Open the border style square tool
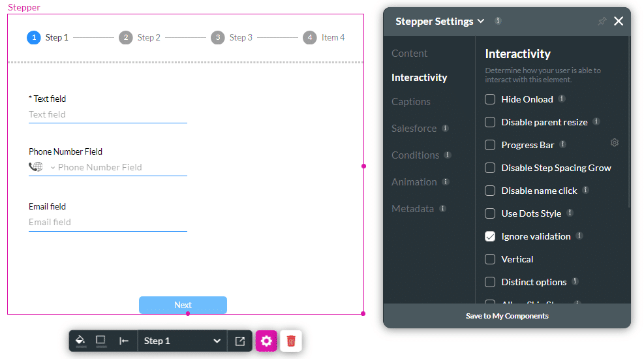The image size is (644, 359). tap(100, 341)
